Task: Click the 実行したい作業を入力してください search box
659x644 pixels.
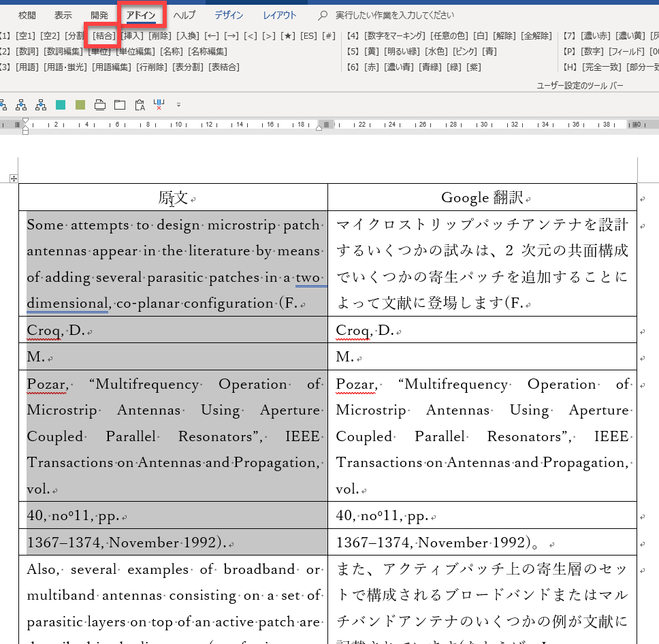Action: (x=395, y=16)
